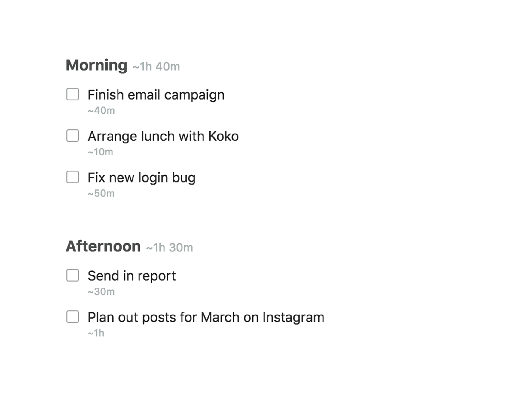Check off Finish email campaign task
The image size is (532, 397).
(x=72, y=94)
